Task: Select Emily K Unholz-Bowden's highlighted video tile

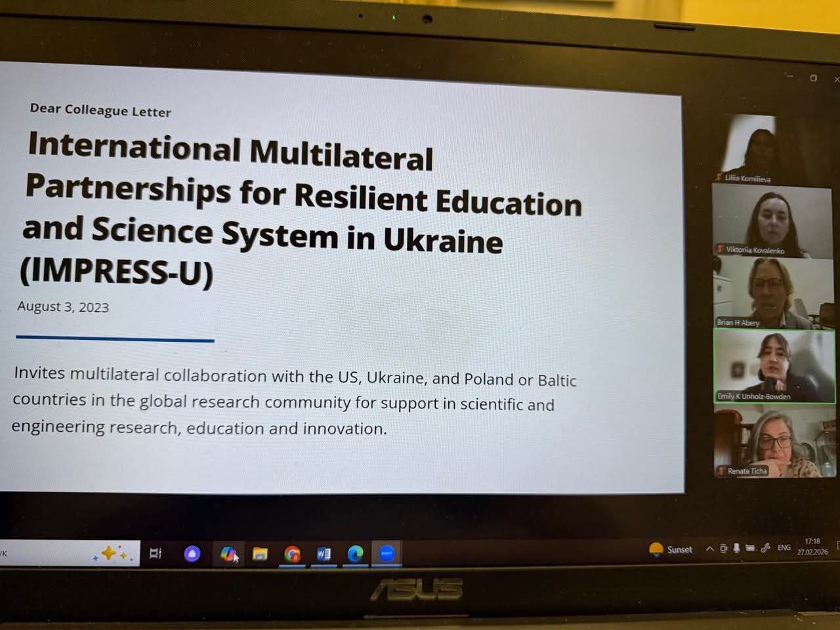Action: click(x=772, y=366)
